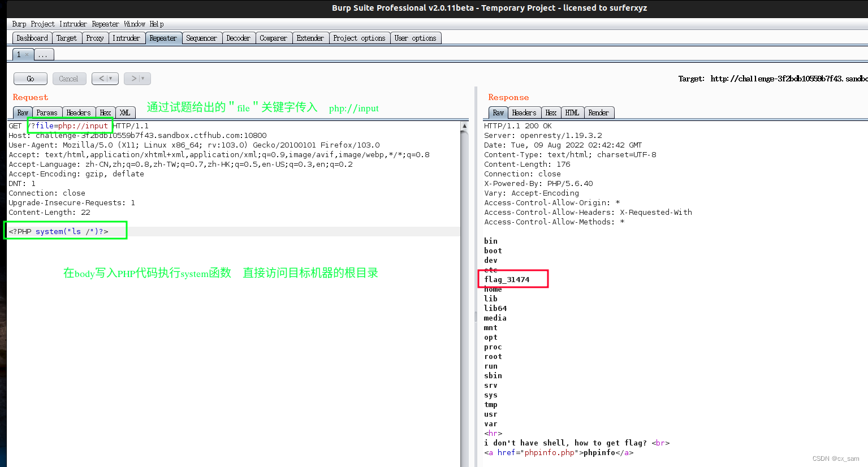Image resolution: width=868 pixels, height=467 pixels.
Task: Switch to the Target tab
Action: 67,38
